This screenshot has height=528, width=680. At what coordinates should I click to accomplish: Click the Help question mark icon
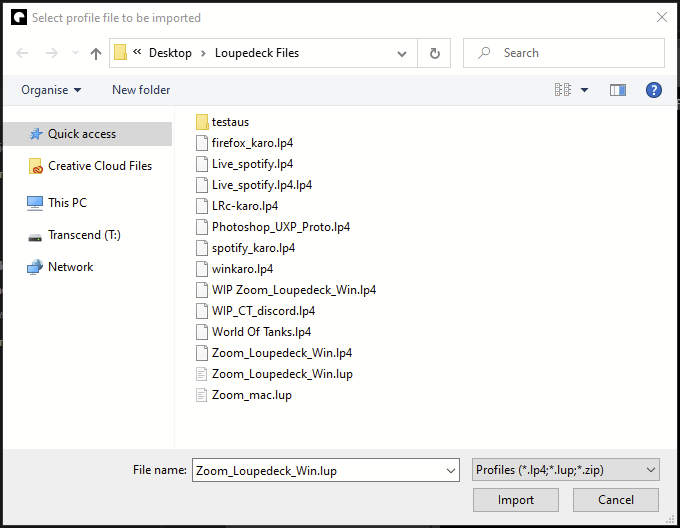click(654, 90)
